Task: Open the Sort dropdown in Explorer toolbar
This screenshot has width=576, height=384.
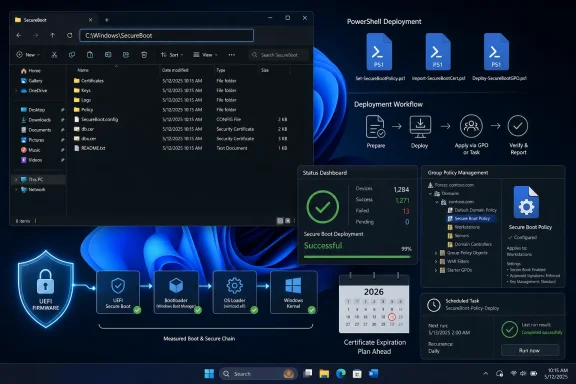Action: [172, 55]
